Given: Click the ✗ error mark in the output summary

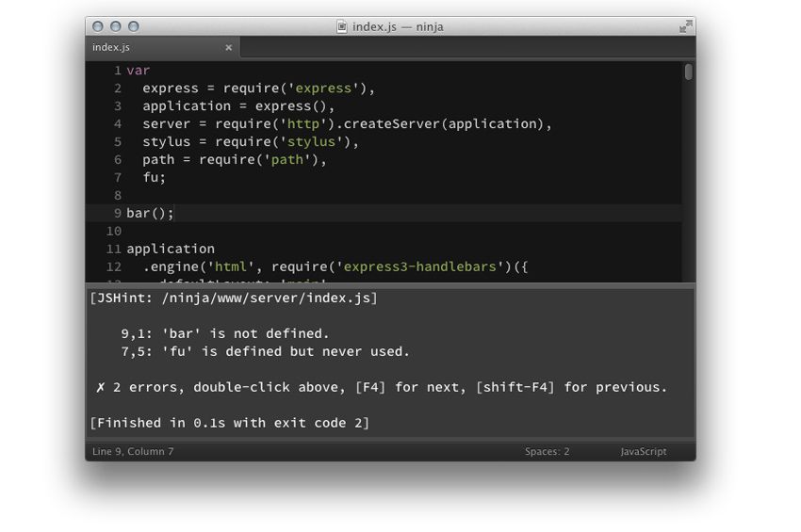Looking at the screenshot, I should [101, 387].
